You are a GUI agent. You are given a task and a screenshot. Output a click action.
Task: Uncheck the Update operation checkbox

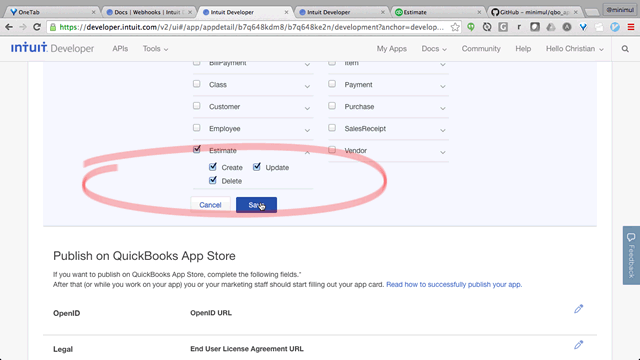(x=257, y=167)
